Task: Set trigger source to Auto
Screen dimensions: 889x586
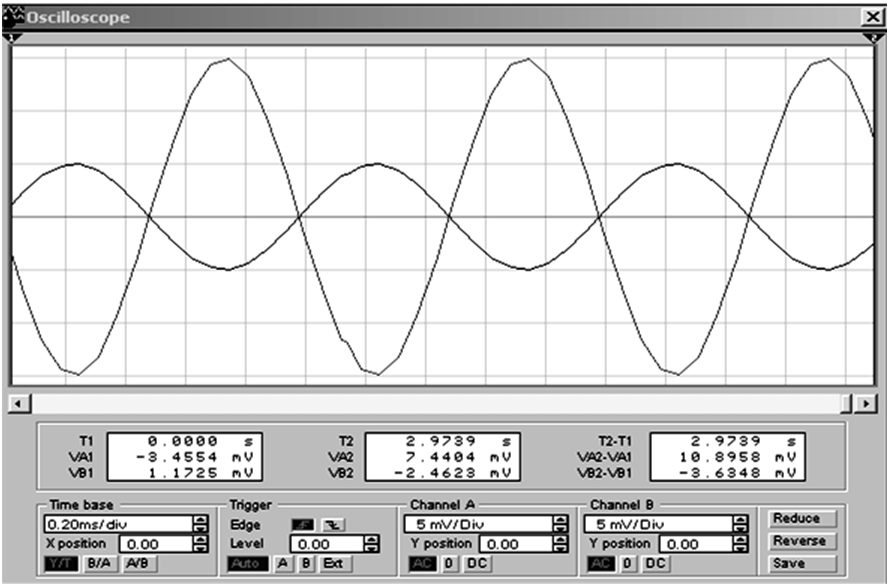Action: [x=248, y=564]
